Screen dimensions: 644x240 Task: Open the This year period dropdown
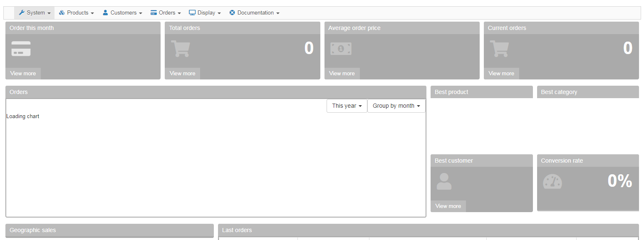(347, 106)
